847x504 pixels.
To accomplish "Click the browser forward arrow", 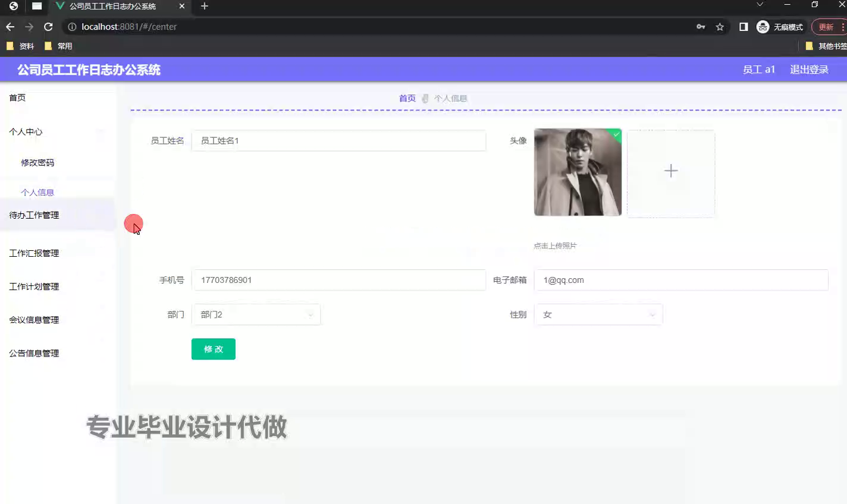I will pyautogui.click(x=29, y=27).
